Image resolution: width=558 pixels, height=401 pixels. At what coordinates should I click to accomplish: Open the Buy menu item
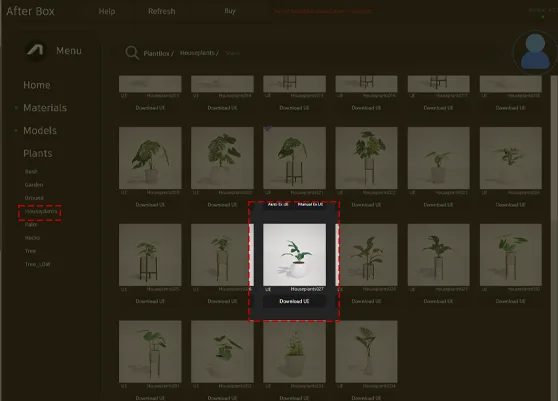click(x=230, y=11)
